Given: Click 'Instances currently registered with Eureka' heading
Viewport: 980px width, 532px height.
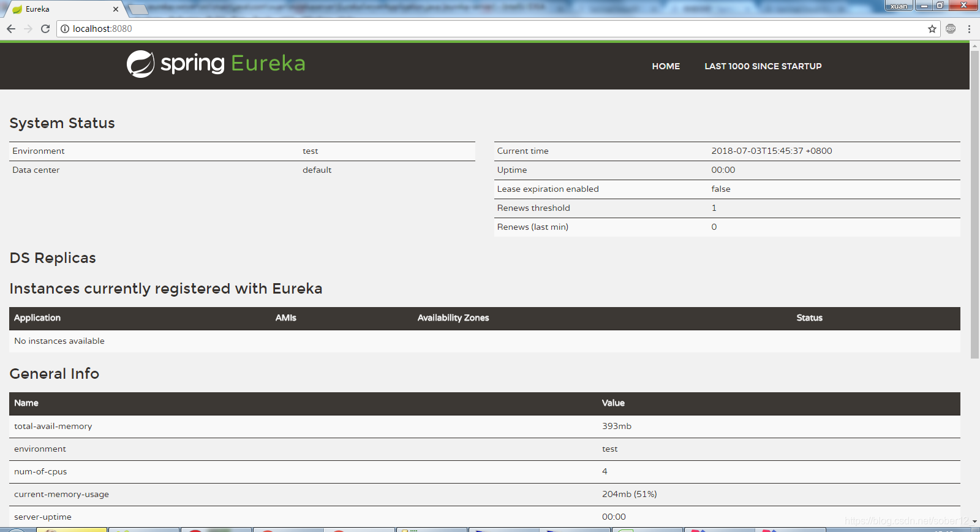Looking at the screenshot, I should [x=166, y=289].
